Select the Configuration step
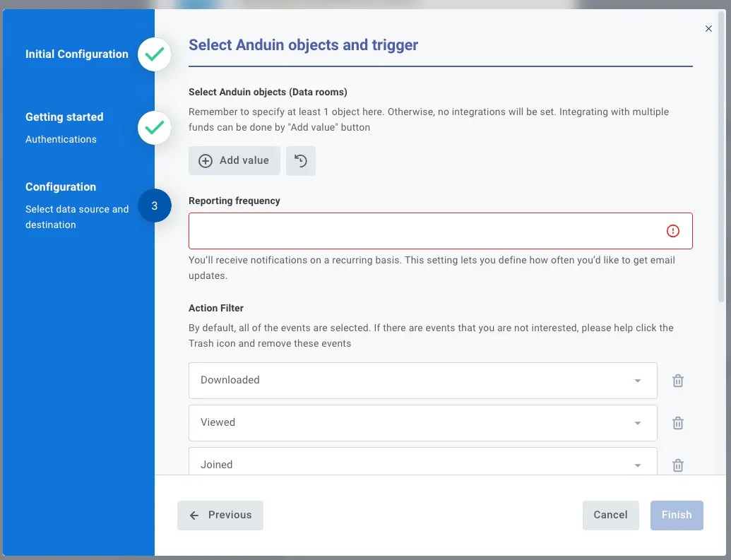This screenshot has height=560, width=731. click(x=61, y=187)
